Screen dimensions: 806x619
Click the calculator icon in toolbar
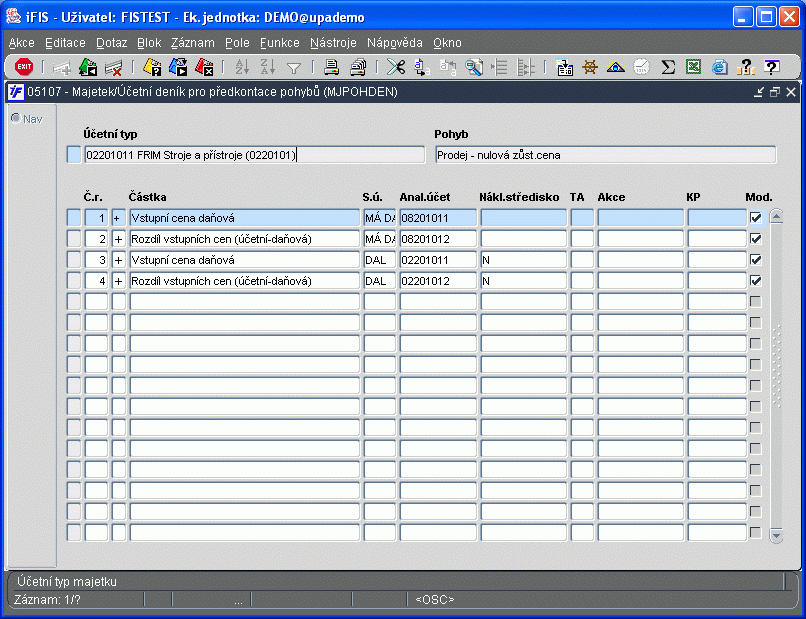pos(565,67)
